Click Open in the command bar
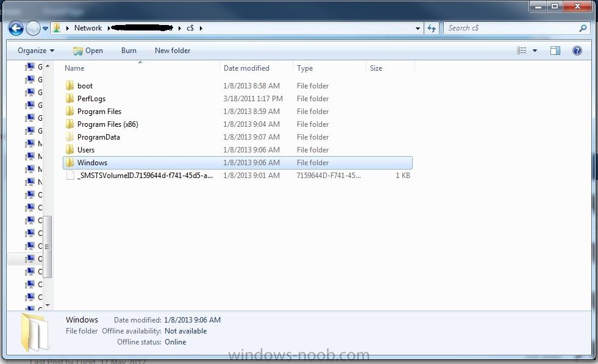The height and width of the screenshot is (364, 598). [x=88, y=51]
